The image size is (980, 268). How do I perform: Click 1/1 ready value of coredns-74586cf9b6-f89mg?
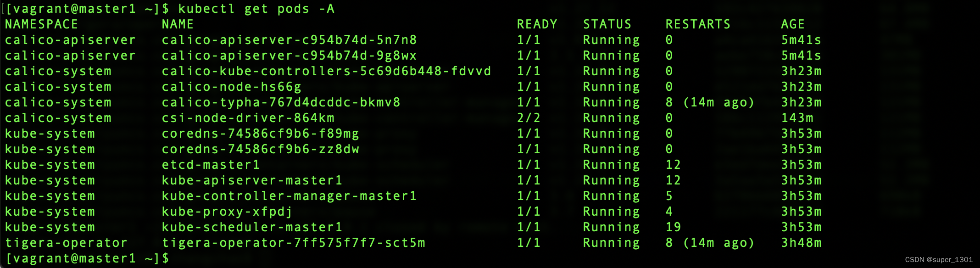point(529,134)
